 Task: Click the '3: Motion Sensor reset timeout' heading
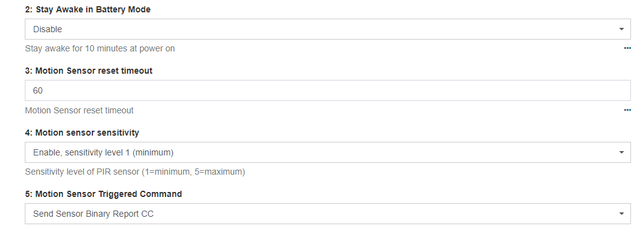point(89,71)
